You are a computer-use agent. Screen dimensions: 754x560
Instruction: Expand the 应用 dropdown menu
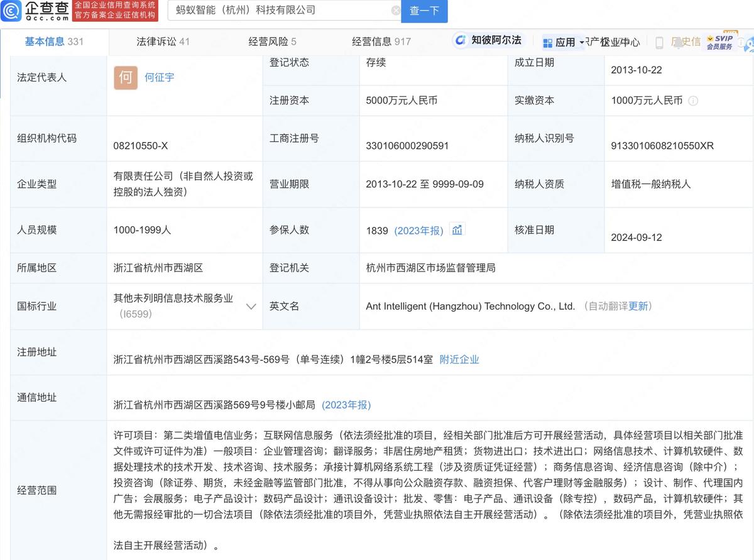pyautogui.click(x=564, y=42)
